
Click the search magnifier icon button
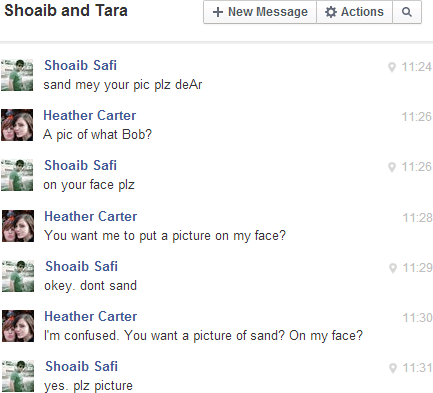(x=407, y=12)
